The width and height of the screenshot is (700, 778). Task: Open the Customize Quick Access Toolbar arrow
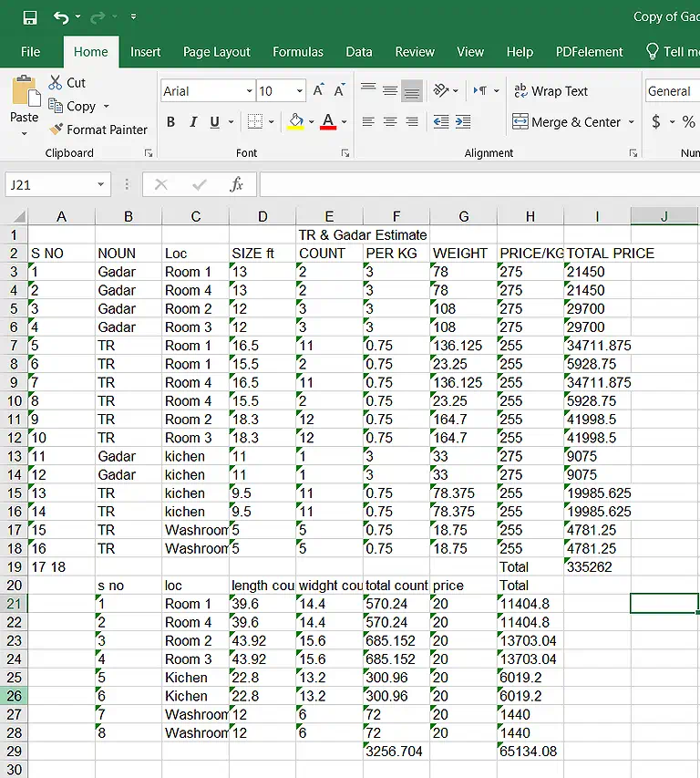coord(133,16)
